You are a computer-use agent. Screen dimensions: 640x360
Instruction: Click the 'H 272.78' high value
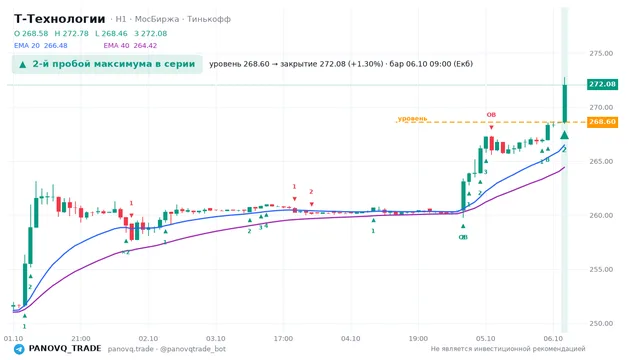71,33
